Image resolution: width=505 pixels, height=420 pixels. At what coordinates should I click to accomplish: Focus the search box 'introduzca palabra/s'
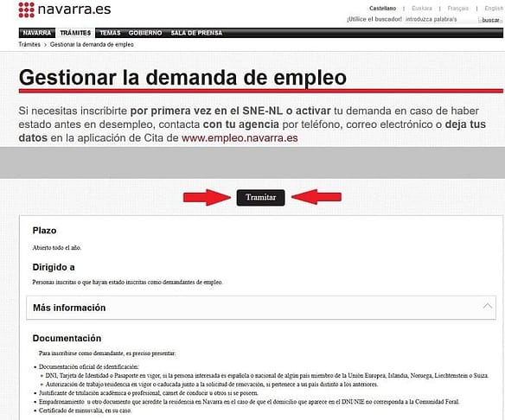click(x=439, y=19)
